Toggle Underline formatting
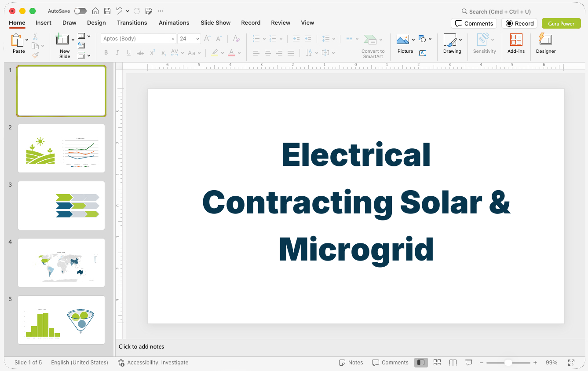The width and height of the screenshot is (588, 371). coord(128,53)
